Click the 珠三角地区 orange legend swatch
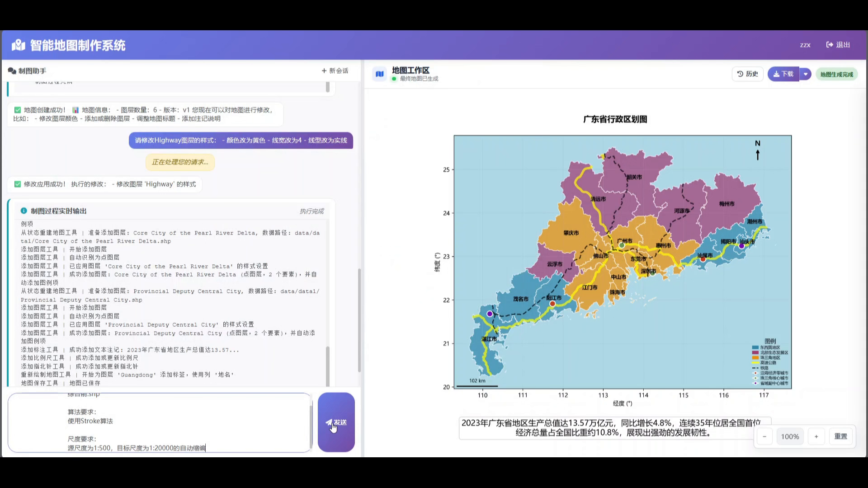This screenshot has width=868, height=488. [755, 357]
